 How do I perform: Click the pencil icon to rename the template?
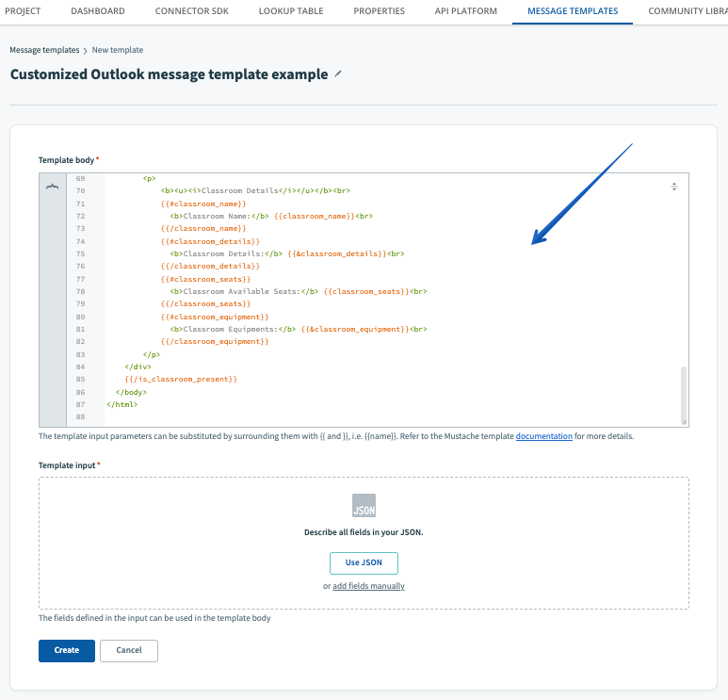[339, 74]
